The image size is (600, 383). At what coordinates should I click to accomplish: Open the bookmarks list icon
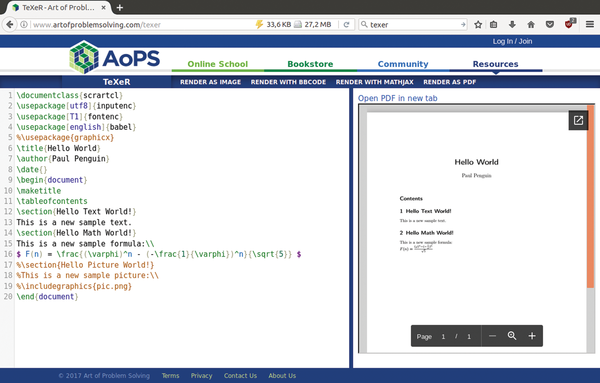(x=494, y=24)
